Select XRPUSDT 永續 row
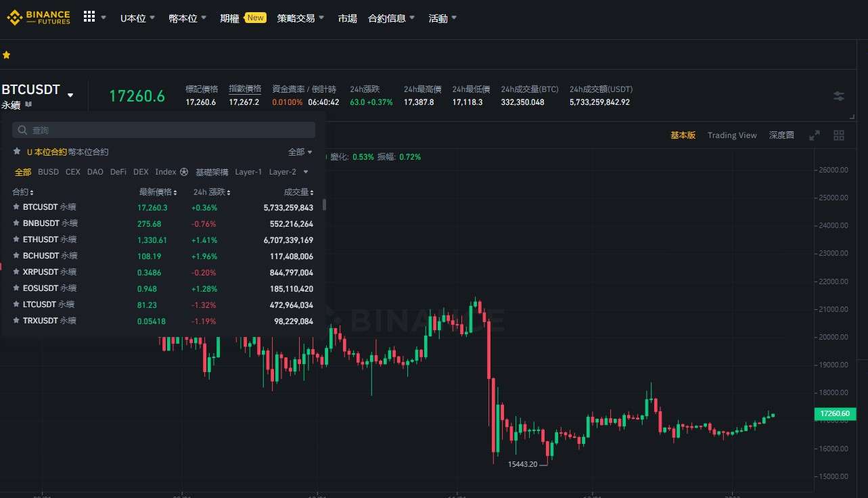This screenshot has width=868, height=498. [x=163, y=272]
